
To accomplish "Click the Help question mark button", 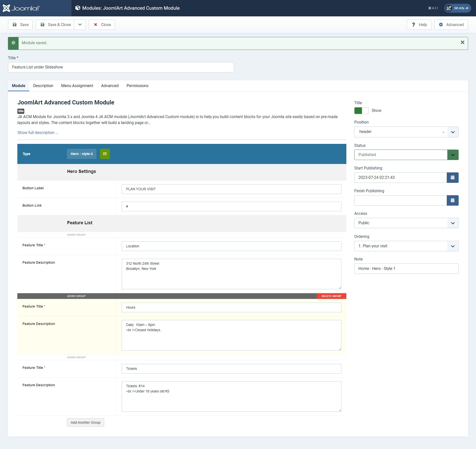I will coord(419,25).
